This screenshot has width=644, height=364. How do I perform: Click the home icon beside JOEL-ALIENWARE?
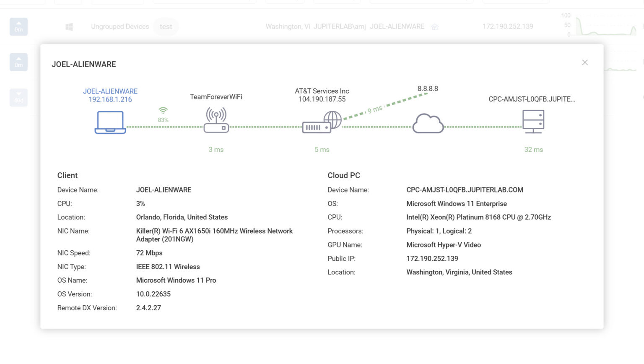pos(434,27)
